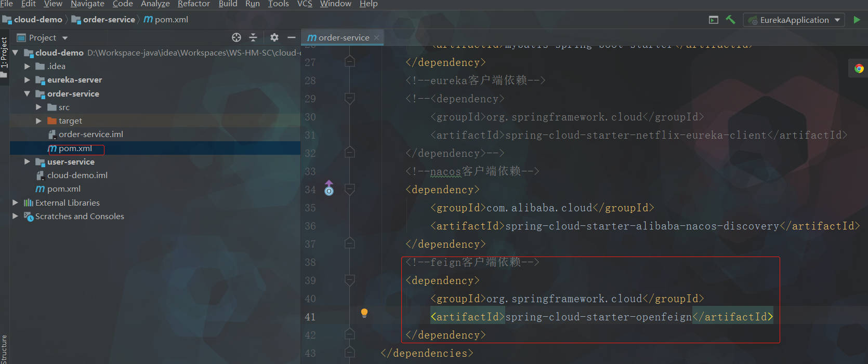The image size is (868, 364).
Task: Expand Scratches and Consoles node
Action: 15,216
